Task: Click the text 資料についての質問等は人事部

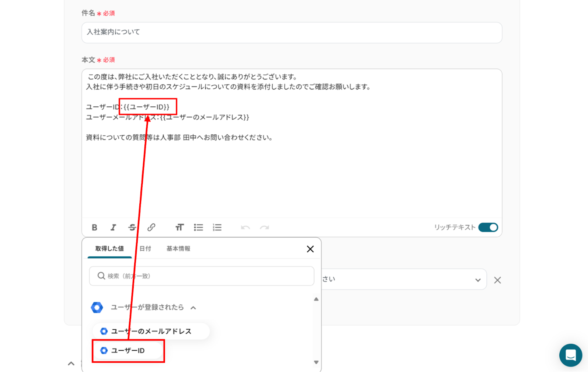Action: coord(133,138)
